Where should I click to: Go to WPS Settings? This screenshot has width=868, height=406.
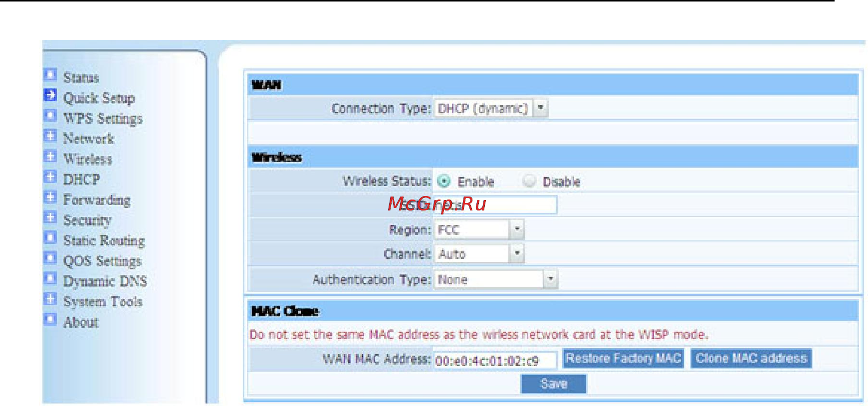[x=103, y=119]
